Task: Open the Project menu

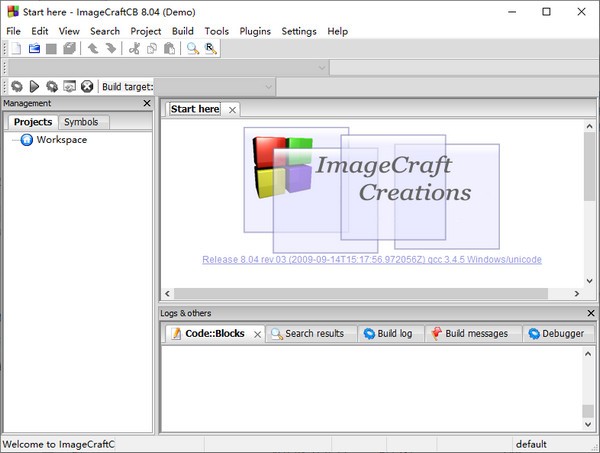Action: tap(145, 31)
